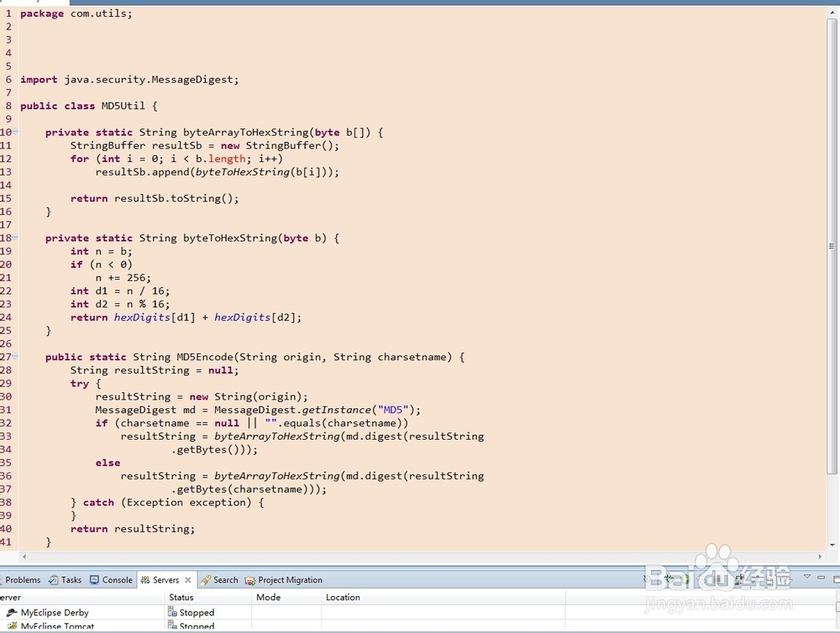The image size is (840, 633).
Task: Click the return hexDigits line
Action: pyautogui.click(x=186, y=317)
